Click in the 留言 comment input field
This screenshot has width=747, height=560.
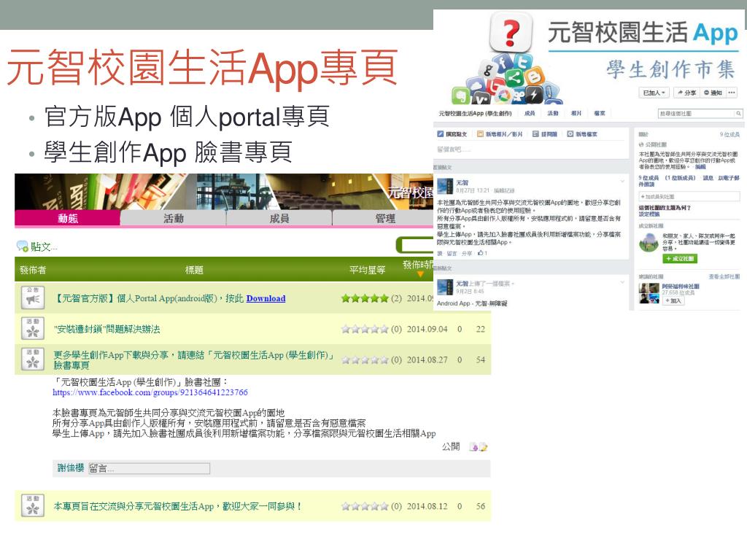(149, 469)
